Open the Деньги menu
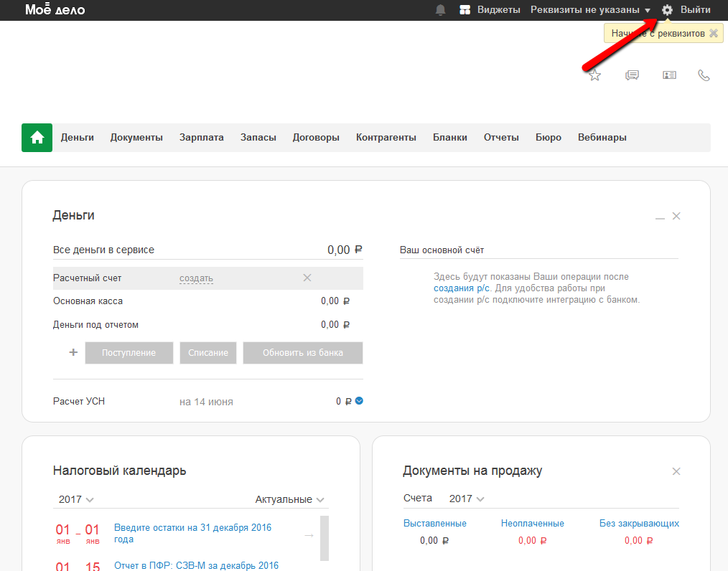Image resolution: width=728 pixels, height=571 pixels. pyautogui.click(x=77, y=138)
